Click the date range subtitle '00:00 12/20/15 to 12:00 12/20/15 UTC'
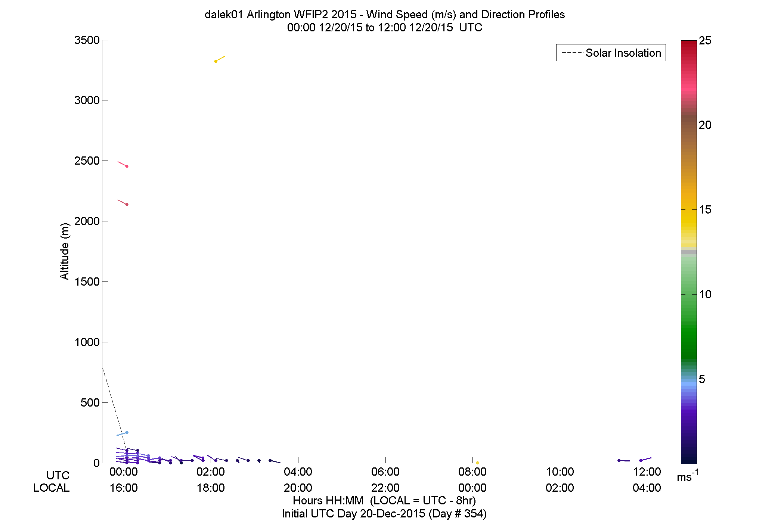 coord(384,28)
